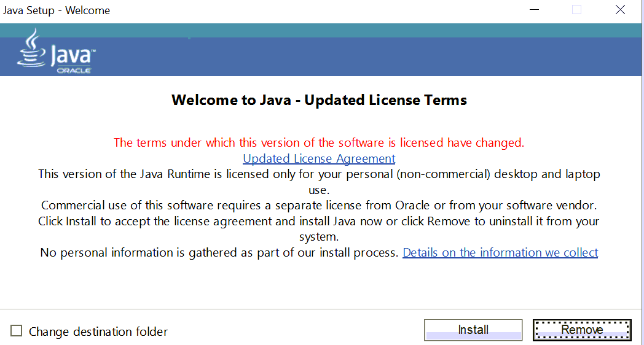Close the Java Setup window
The image size is (644, 345).
click(x=620, y=10)
